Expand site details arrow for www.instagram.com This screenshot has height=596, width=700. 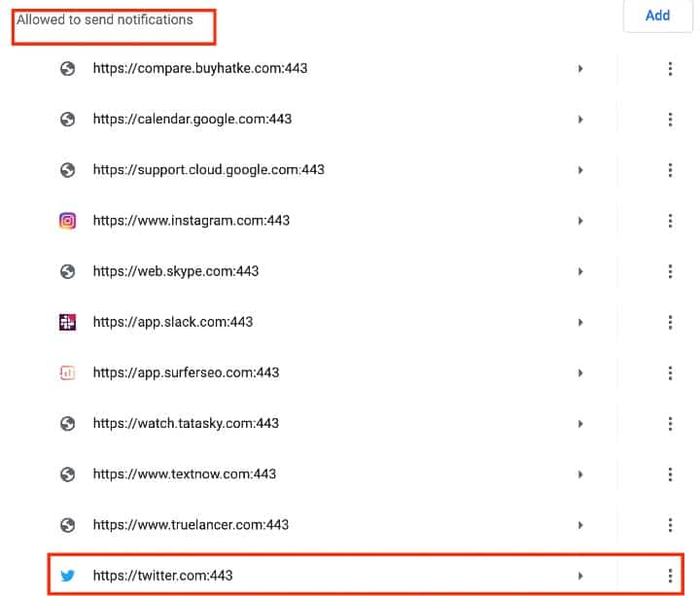pyautogui.click(x=580, y=221)
